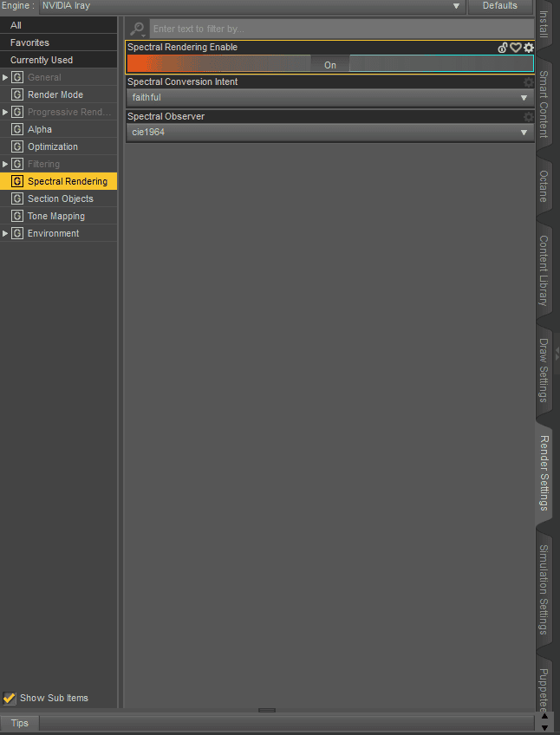Uncheck the Show Sub Items checkbox
The image size is (560, 735).
coord(9,698)
